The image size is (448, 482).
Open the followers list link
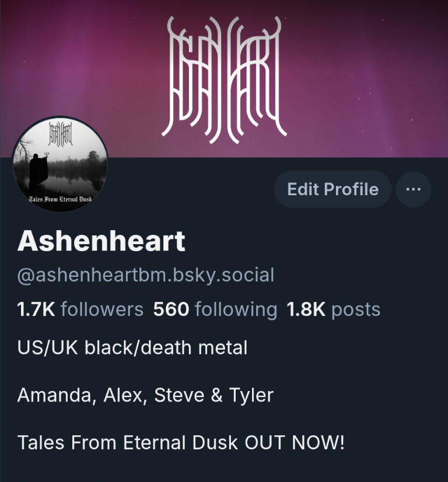pyautogui.click(x=80, y=309)
